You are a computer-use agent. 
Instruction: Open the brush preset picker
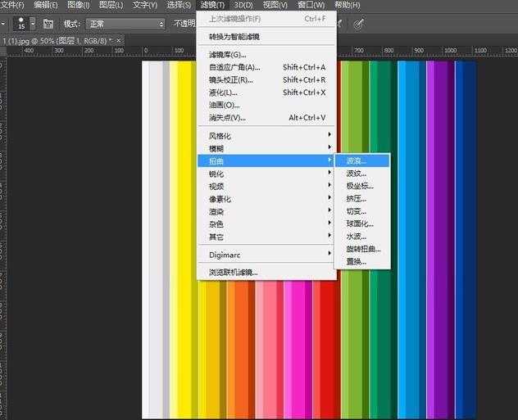coord(25,24)
